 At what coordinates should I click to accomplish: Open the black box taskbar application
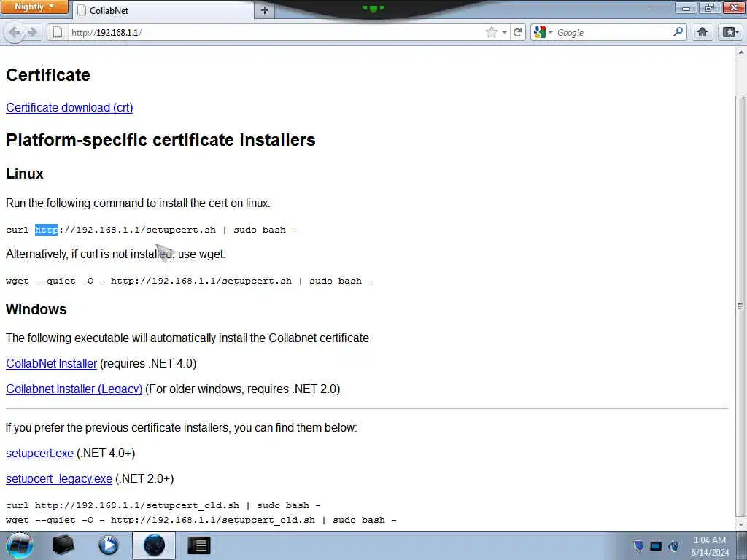63,545
